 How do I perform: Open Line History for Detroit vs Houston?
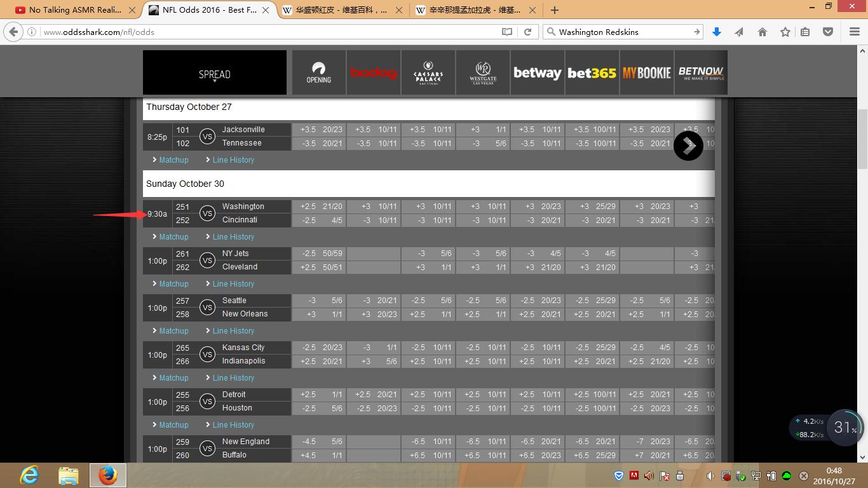pyautogui.click(x=233, y=425)
